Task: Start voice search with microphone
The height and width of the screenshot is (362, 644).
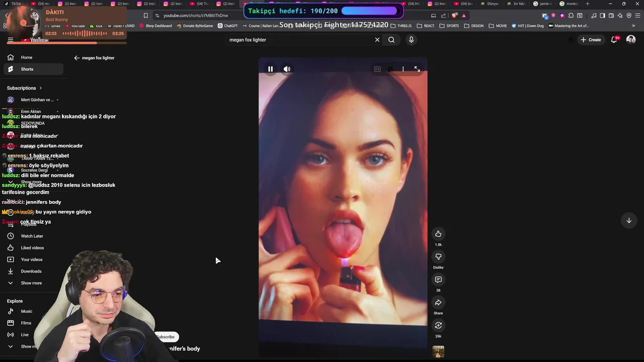Action: click(x=411, y=40)
